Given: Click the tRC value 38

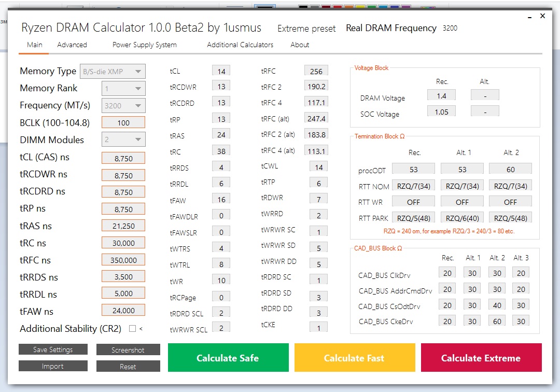Looking at the screenshot, I should pyautogui.click(x=221, y=151).
